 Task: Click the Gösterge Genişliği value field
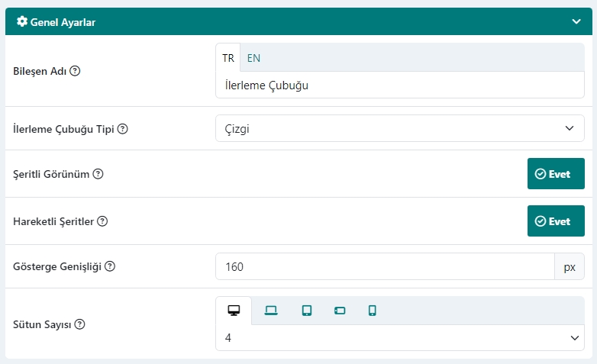point(385,266)
